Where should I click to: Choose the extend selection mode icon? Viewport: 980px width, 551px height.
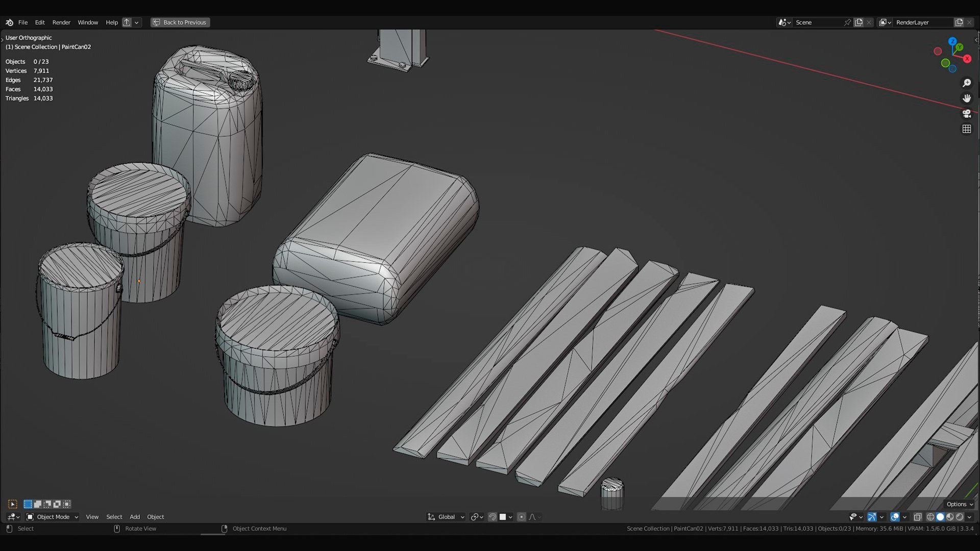point(38,504)
